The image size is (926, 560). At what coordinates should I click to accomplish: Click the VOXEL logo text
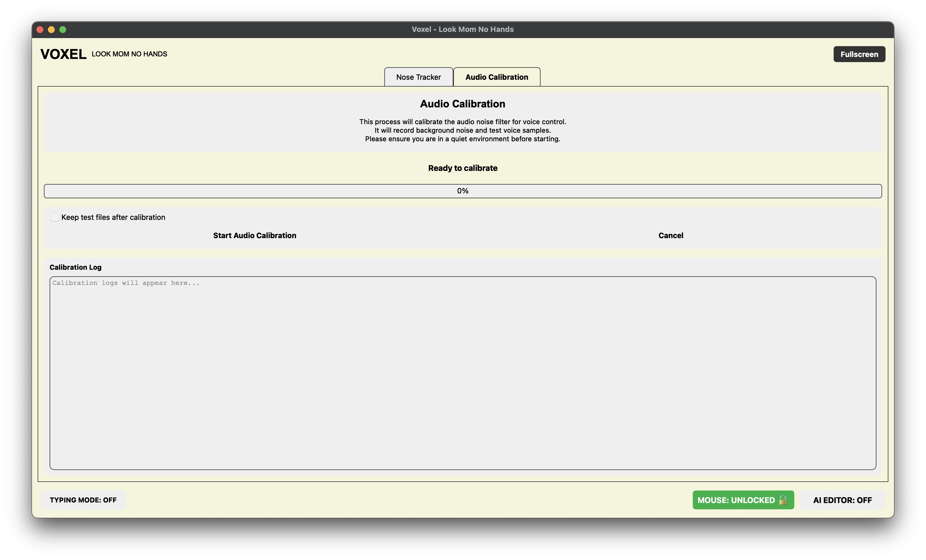[63, 54]
